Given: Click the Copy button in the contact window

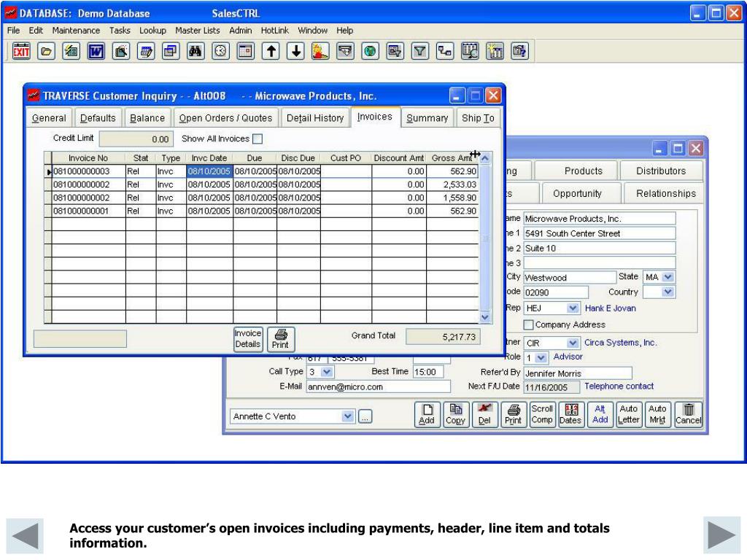Looking at the screenshot, I should (455, 414).
